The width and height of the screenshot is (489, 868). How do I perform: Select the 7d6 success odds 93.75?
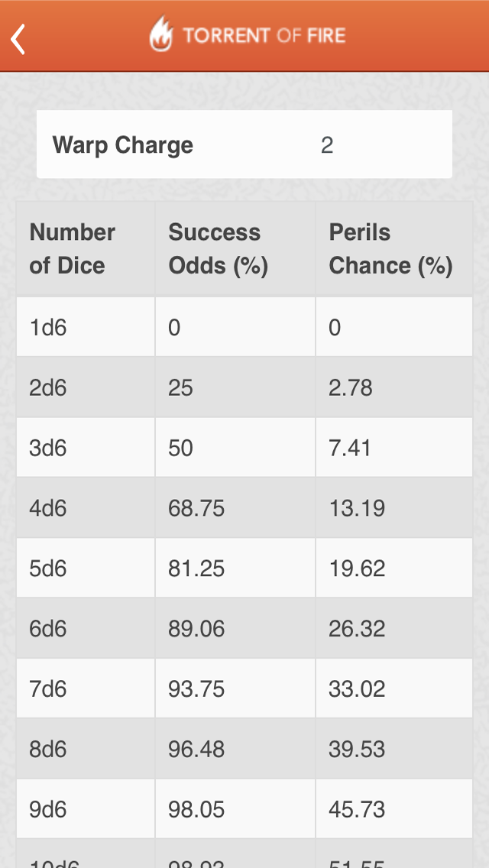196,690
